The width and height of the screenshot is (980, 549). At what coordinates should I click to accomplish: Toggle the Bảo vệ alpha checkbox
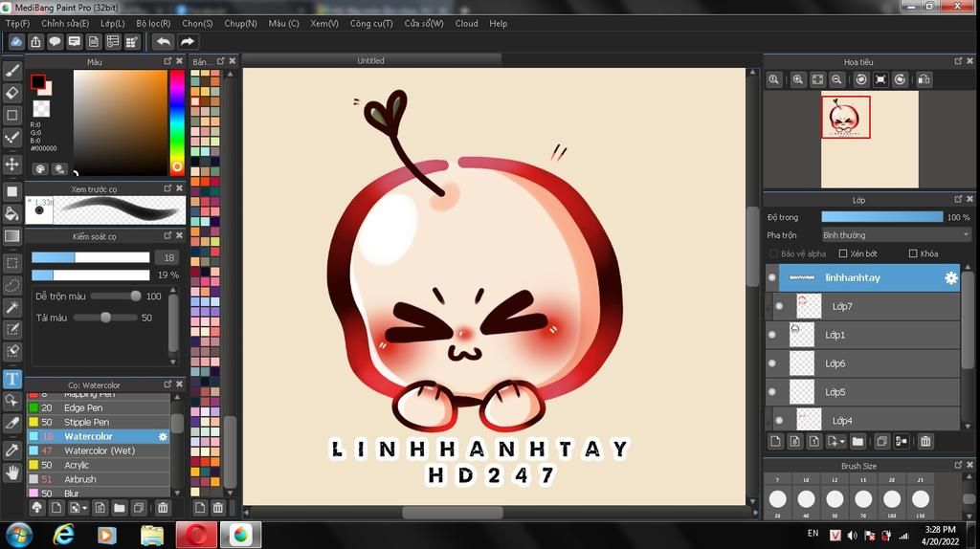point(773,253)
